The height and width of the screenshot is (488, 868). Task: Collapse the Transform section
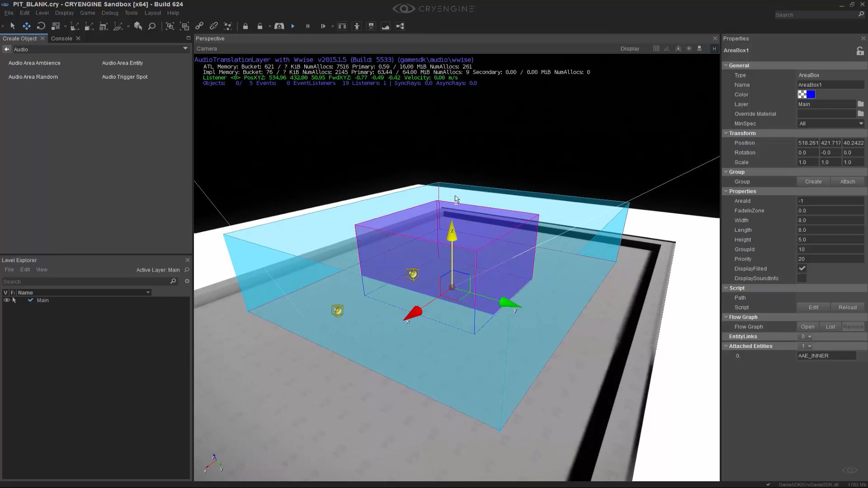click(726, 133)
